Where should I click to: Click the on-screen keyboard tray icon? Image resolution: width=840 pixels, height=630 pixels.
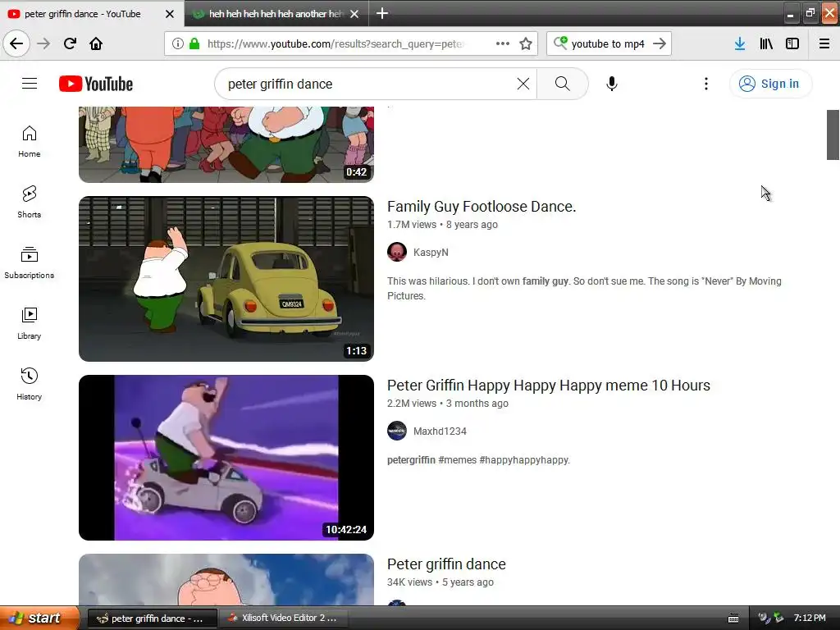click(x=733, y=619)
